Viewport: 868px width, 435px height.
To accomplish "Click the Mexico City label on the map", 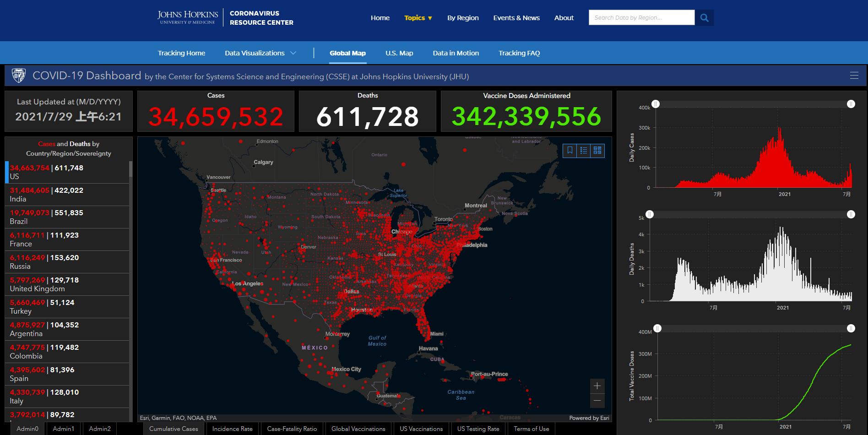I will tap(346, 369).
